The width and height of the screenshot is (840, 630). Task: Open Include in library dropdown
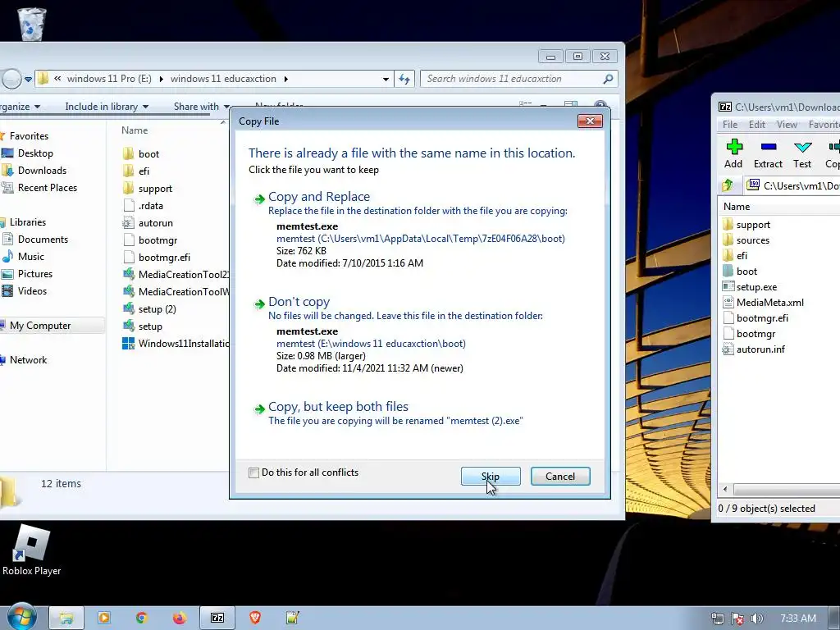(107, 107)
